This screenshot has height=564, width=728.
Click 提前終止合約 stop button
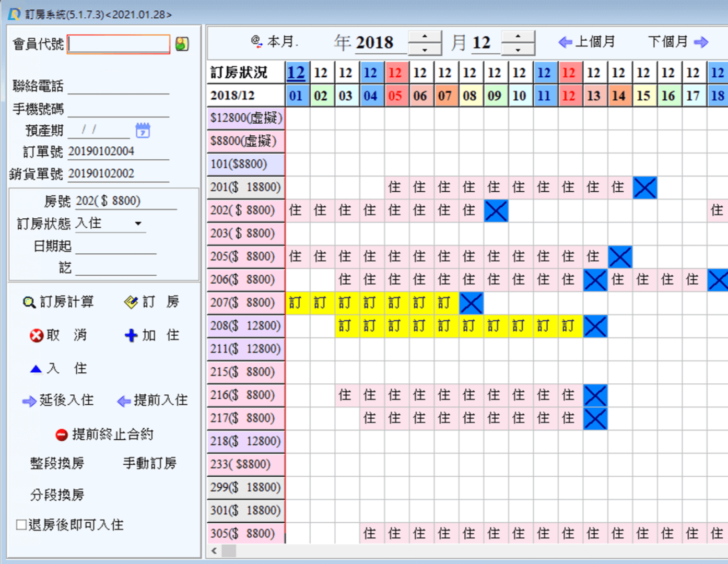104,434
